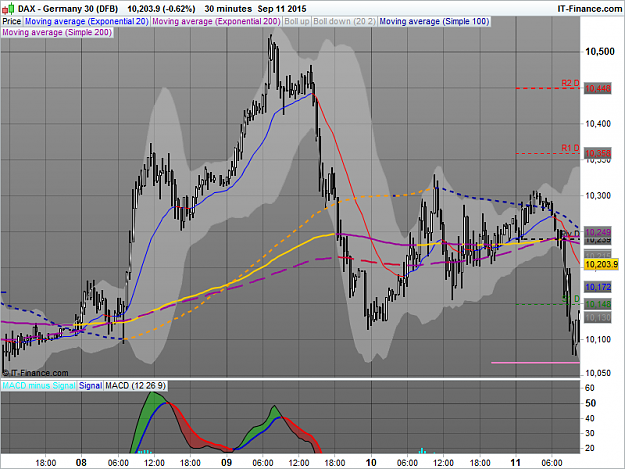This screenshot has width=625, height=469.
Task: Click the 10,400 price axis label
Action: click(x=597, y=124)
